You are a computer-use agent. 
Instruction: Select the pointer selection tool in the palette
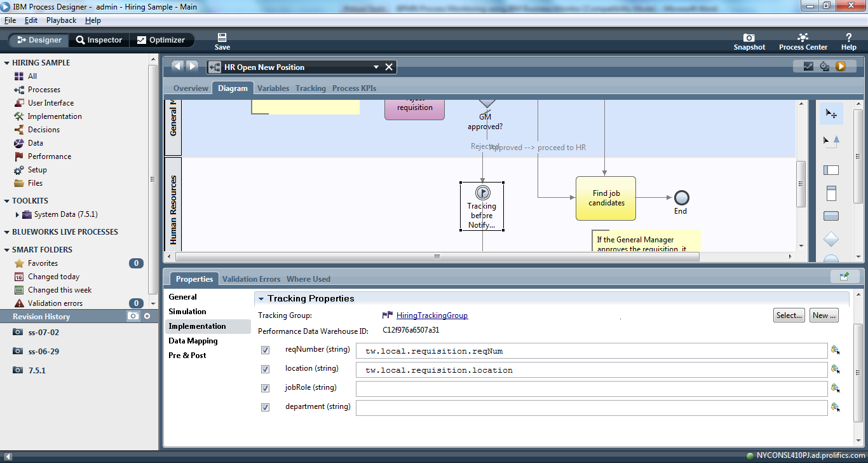831,114
